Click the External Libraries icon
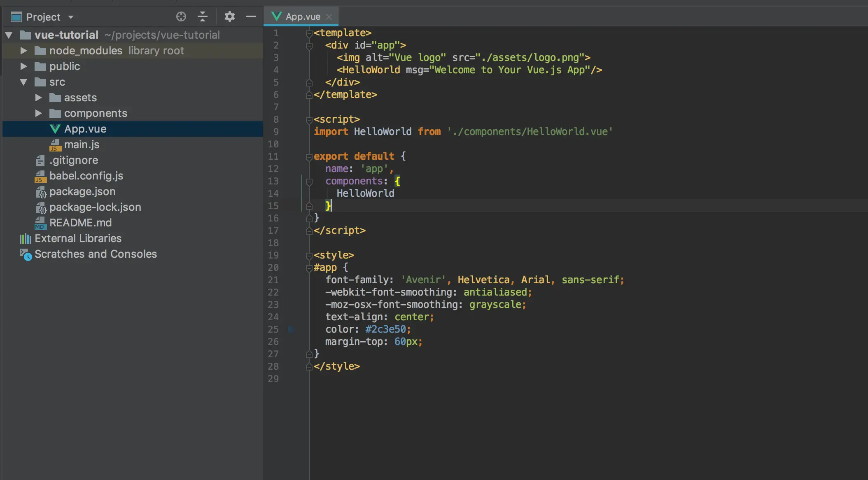The width and height of the screenshot is (868, 480). pos(25,238)
